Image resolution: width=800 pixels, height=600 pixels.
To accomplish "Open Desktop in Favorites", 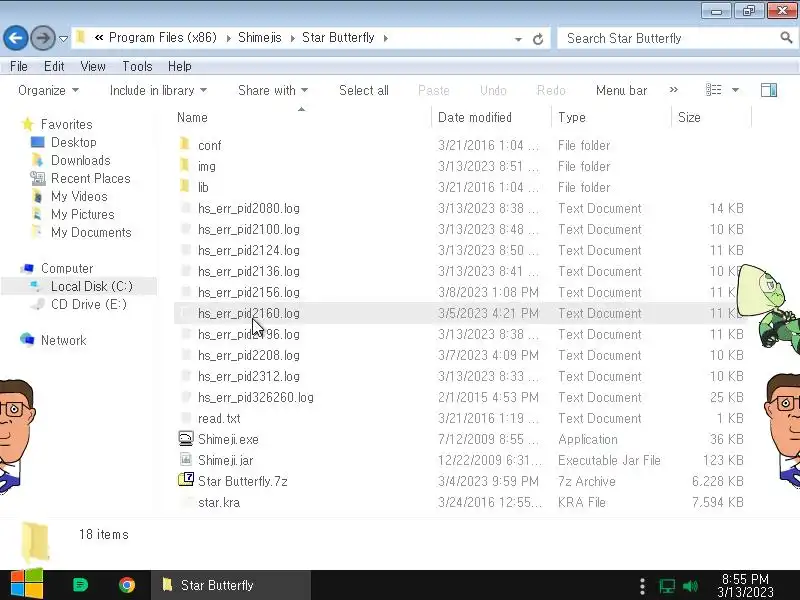I will (x=73, y=142).
